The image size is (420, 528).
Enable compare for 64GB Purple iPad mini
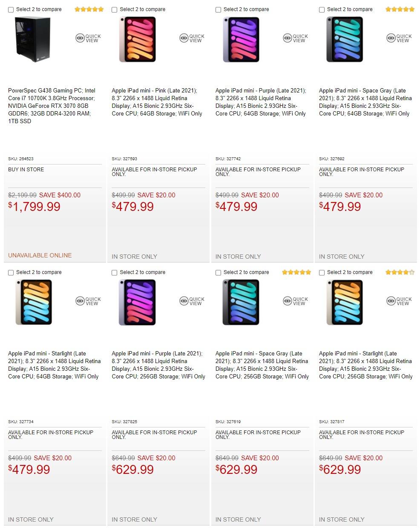click(x=219, y=9)
